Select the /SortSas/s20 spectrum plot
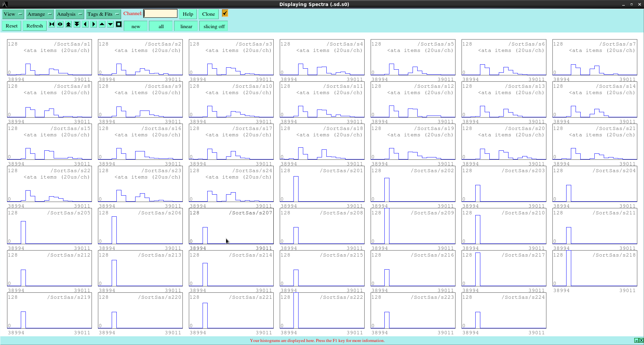Image resolution: width=644 pixels, height=345 pixels. point(504,142)
